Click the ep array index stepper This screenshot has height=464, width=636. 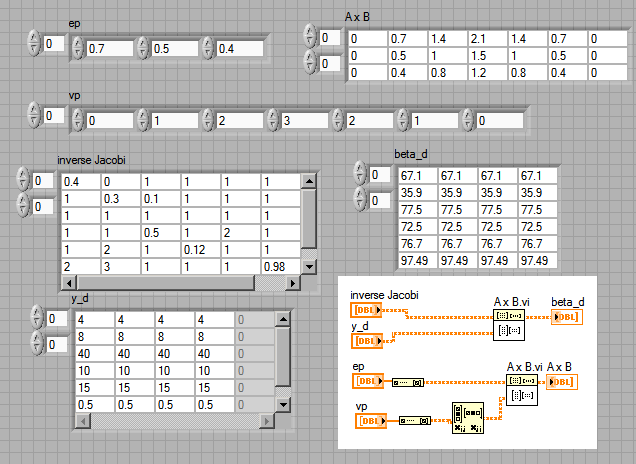pyautogui.click(x=34, y=43)
